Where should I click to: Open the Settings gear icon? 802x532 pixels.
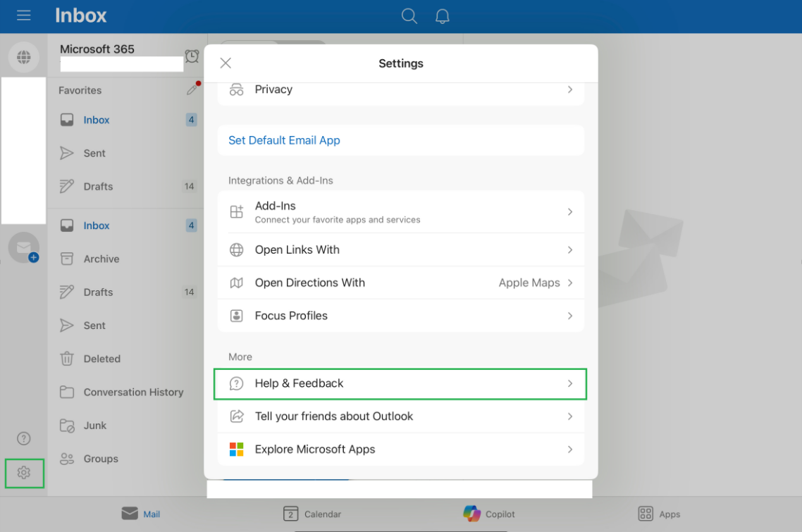point(24,474)
